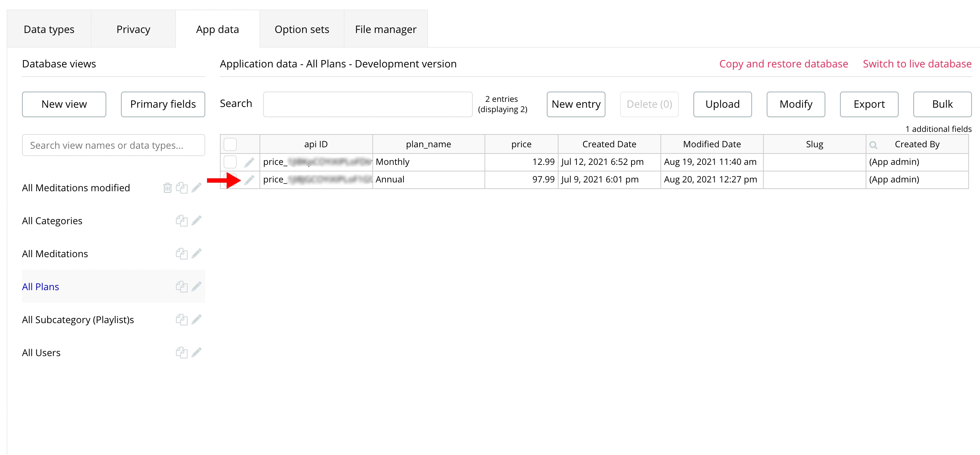
Task: Edit the All Users view
Action: [196, 353]
